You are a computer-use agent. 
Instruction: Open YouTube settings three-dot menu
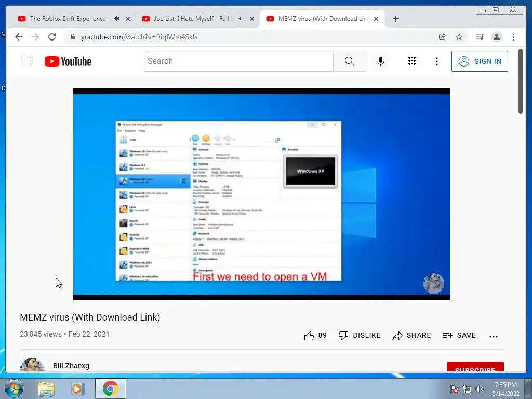coord(436,61)
